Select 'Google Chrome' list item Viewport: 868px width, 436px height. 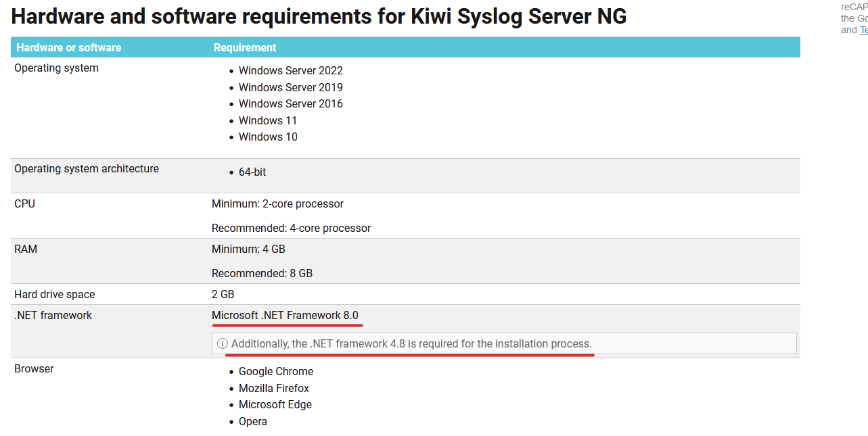[276, 371]
